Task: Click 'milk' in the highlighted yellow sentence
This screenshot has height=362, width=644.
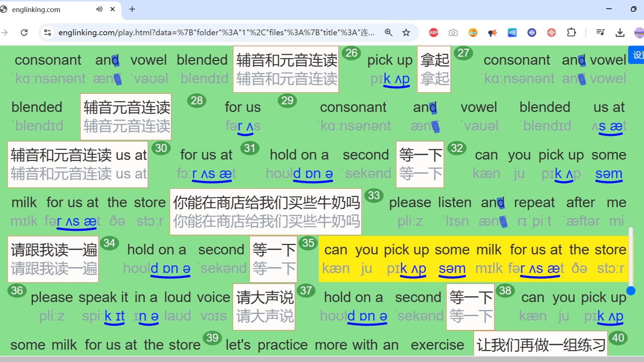Action: pyautogui.click(x=489, y=250)
